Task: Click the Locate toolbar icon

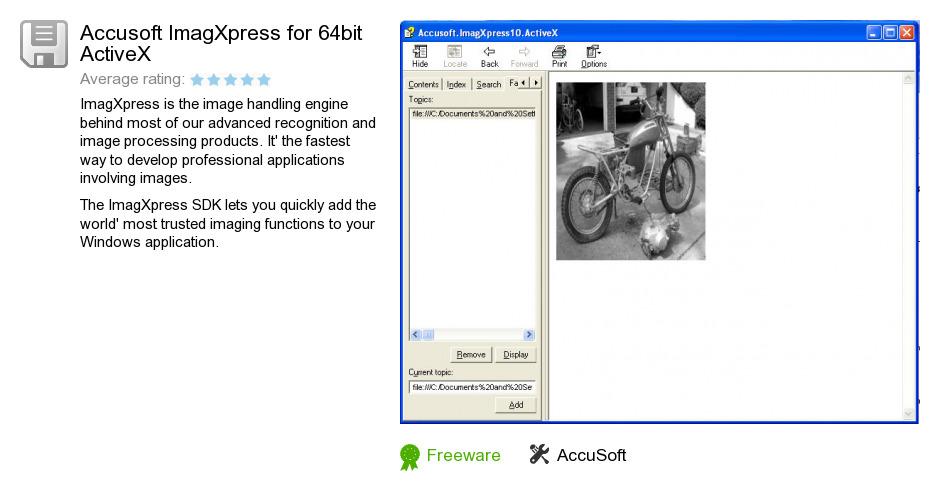Action: 455,56
